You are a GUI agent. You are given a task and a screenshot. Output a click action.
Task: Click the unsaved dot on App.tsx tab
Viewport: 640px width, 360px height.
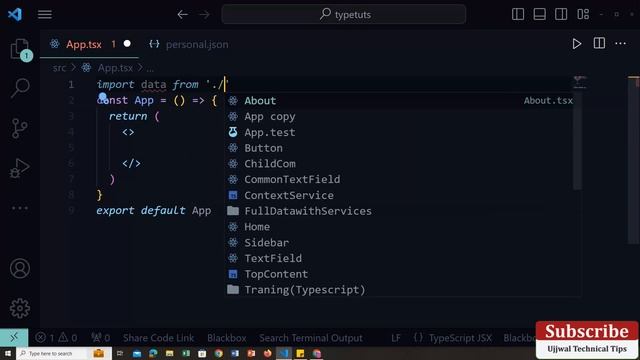(127, 43)
